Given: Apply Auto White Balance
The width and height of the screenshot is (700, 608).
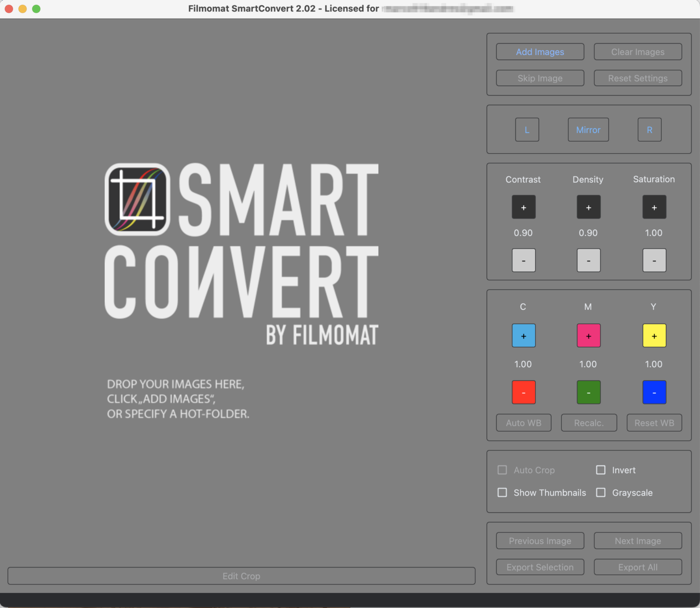Looking at the screenshot, I should pos(523,423).
